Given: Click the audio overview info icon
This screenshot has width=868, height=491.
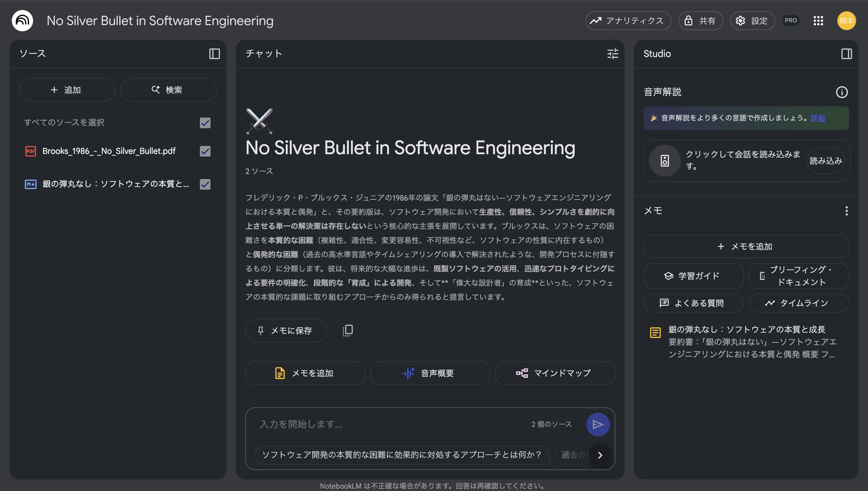Looking at the screenshot, I should 841,92.
